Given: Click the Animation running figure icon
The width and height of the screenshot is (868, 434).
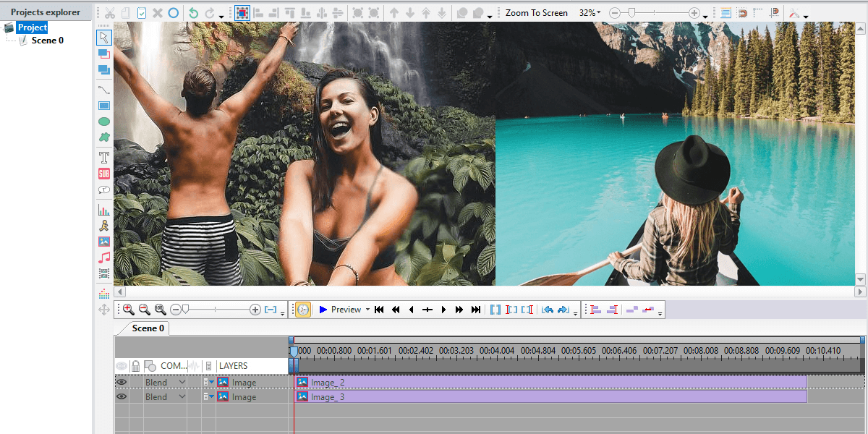Looking at the screenshot, I should [x=103, y=226].
